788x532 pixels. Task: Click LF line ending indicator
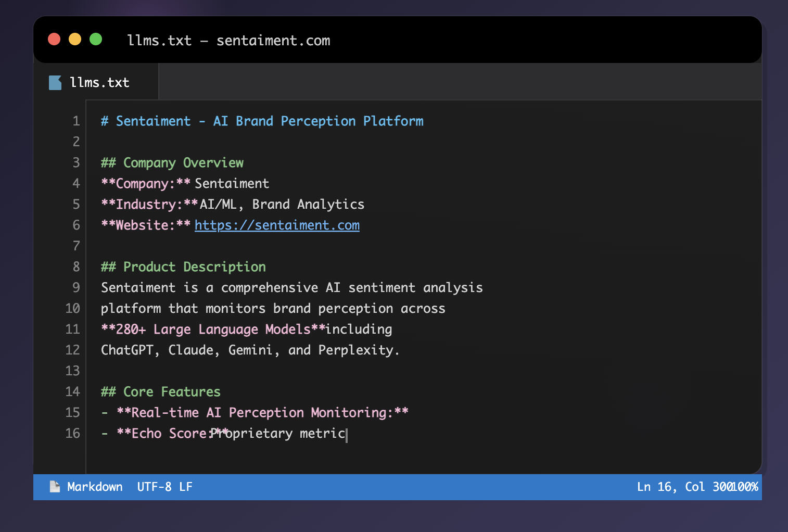[186, 487]
